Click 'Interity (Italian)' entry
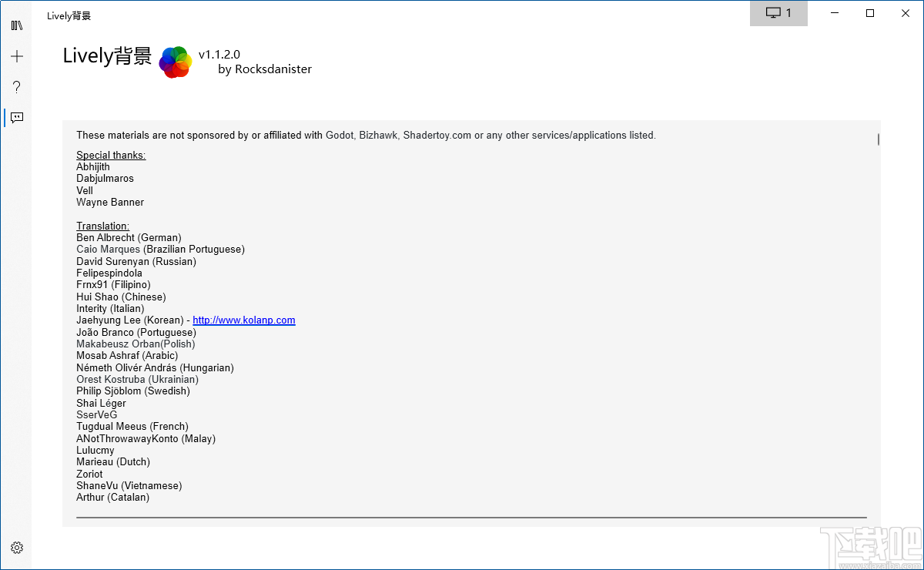This screenshot has width=924, height=570. [x=110, y=308]
